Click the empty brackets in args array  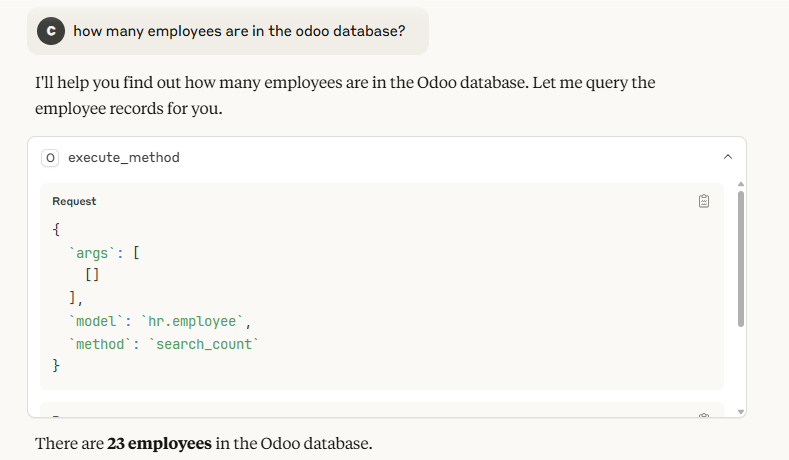93,275
